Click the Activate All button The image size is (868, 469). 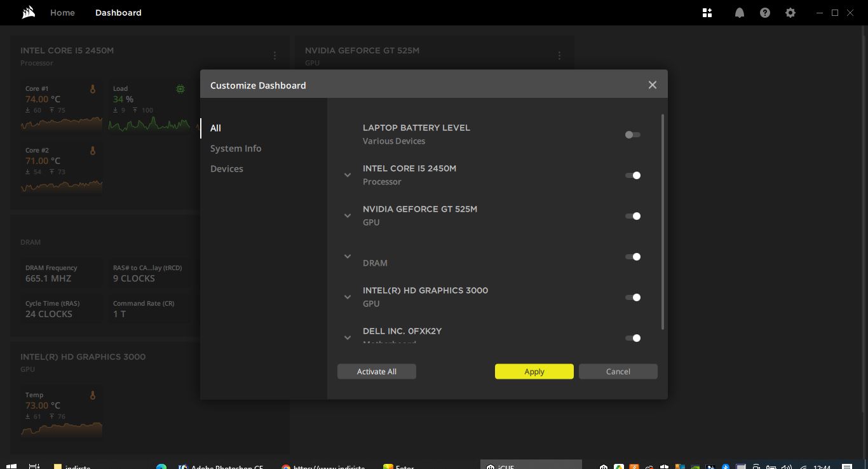pyautogui.click(x=377, y=371)
